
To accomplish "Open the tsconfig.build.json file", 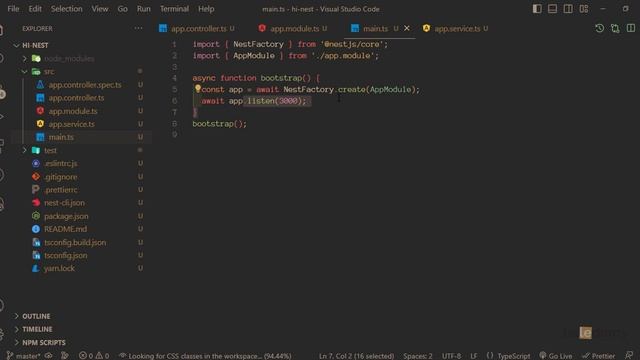I will click(x=75, y=242).
